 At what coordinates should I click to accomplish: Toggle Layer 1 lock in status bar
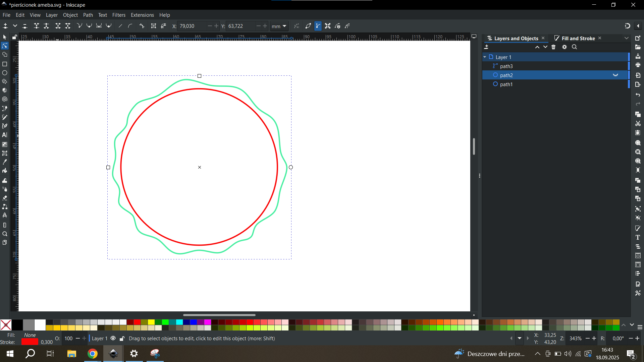click(x=122, y=339)
